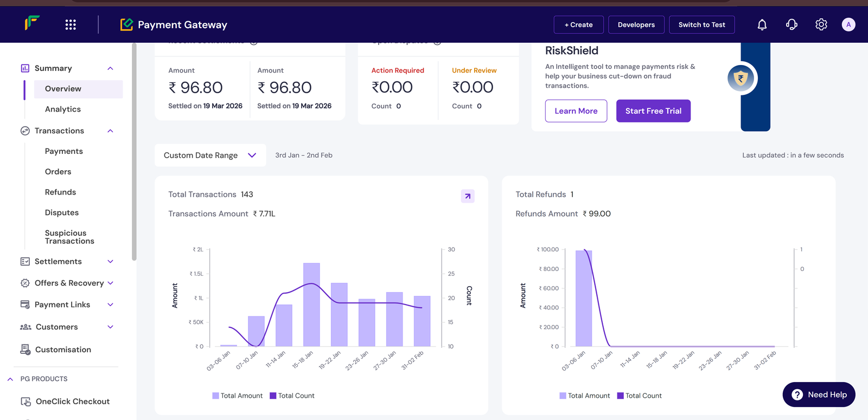This screenshot has height=420, width=868.
Task: Click the 31-02 Feb transactions bar
Action: click(422, 321)
